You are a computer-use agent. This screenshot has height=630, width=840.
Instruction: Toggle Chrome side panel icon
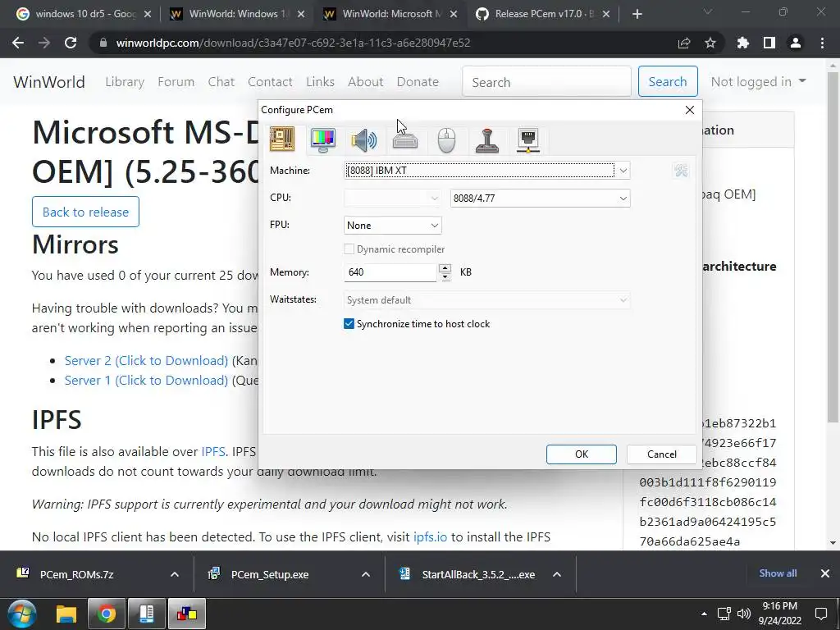pos(769,43)
